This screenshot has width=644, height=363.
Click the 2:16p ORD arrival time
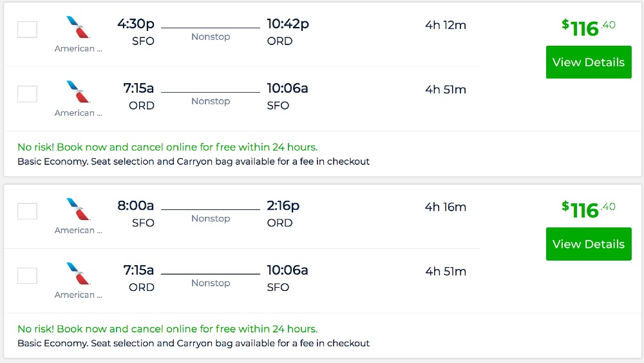coord(283,206)
